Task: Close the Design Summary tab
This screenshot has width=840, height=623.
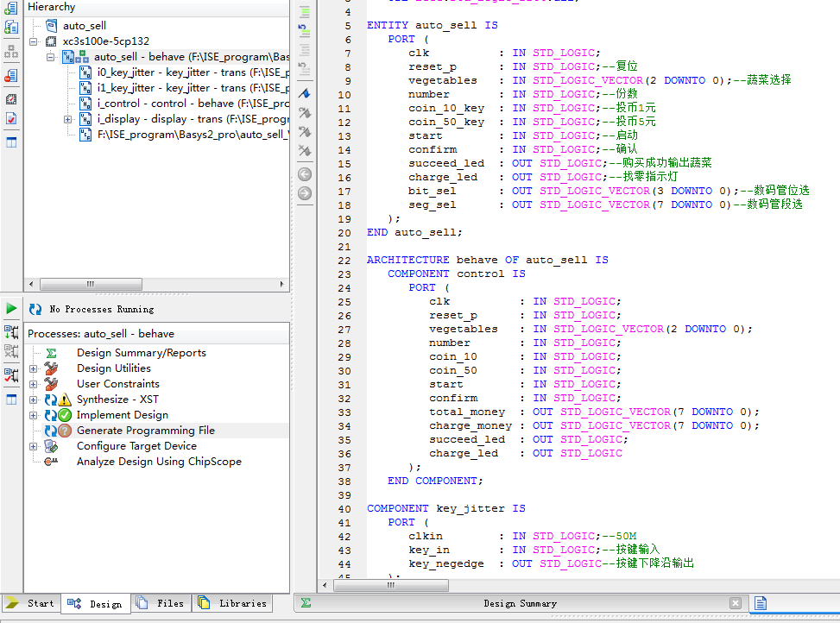Action: pyautogui.click(x=735, y=603)
